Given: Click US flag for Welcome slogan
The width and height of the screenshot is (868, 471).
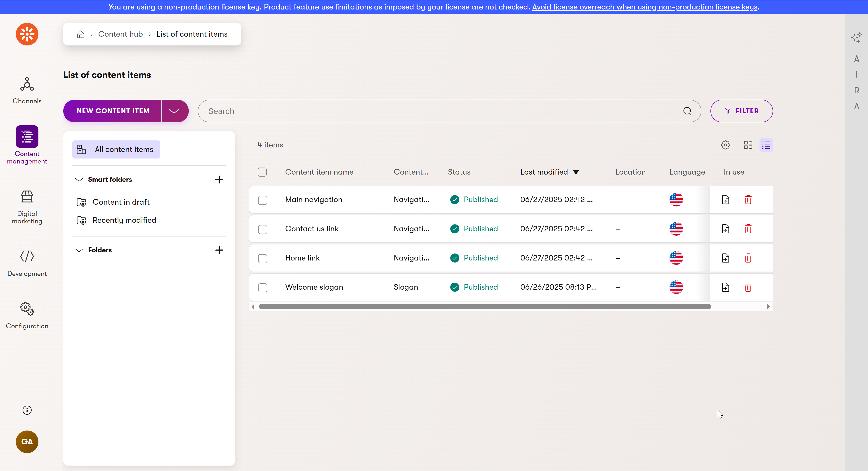Looking at the screenshot, I should (x=676, y=287).
